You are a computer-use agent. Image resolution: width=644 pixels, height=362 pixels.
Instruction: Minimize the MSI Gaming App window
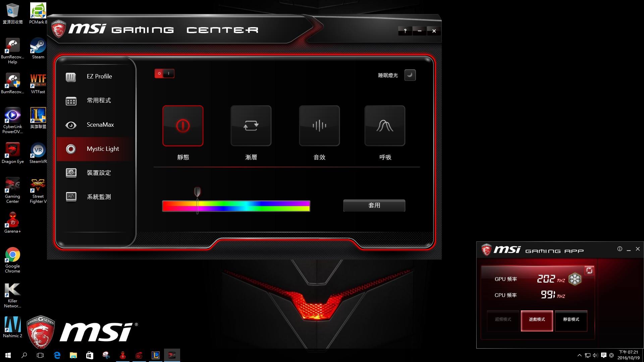(x=629, y=250)
